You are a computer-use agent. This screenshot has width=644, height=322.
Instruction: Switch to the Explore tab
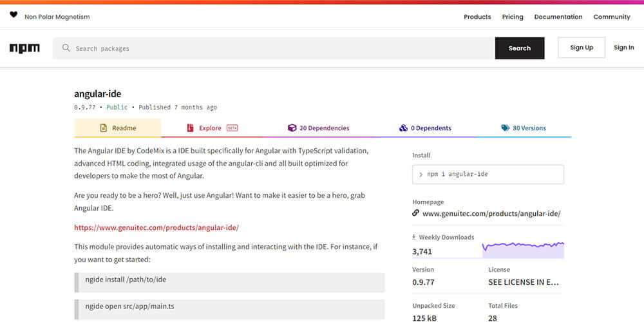tap(212, 128)
